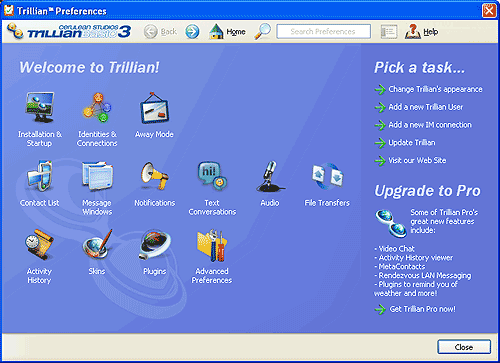Close the window via title bar X
500x363 pixels.
pos(489,11)
